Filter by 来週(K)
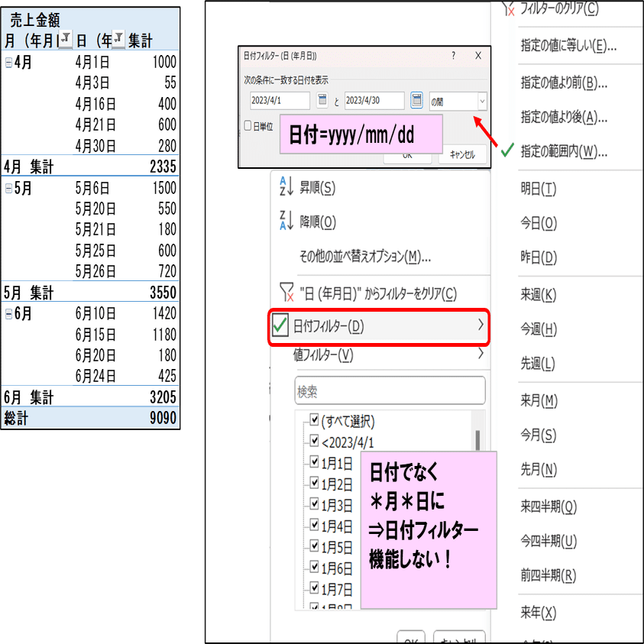The width and height of the screenshot is (644, 644). click(538, 295)
